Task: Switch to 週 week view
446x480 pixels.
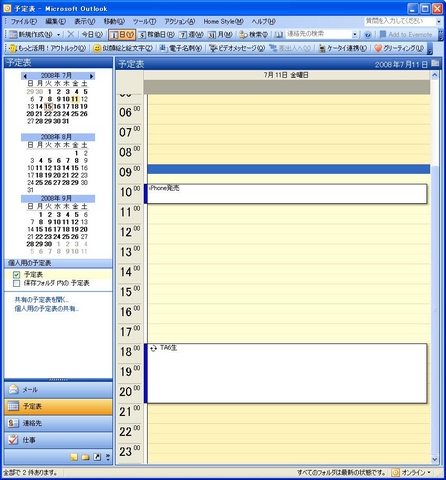Action: pos(191,34)
